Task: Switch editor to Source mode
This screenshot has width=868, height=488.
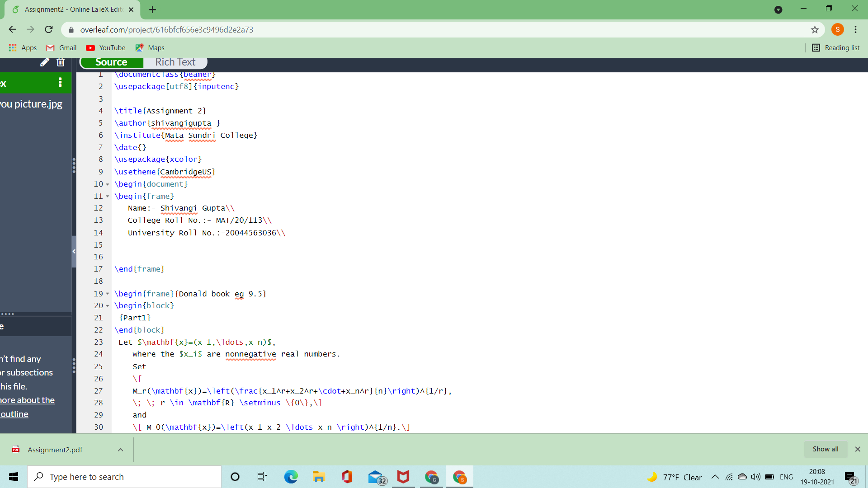Action: (111, 62)
